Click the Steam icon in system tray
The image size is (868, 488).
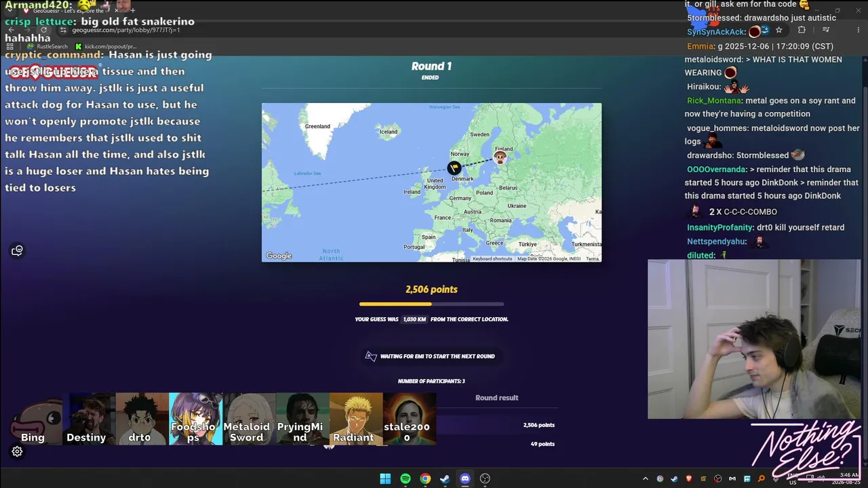(x=674, y=479)
